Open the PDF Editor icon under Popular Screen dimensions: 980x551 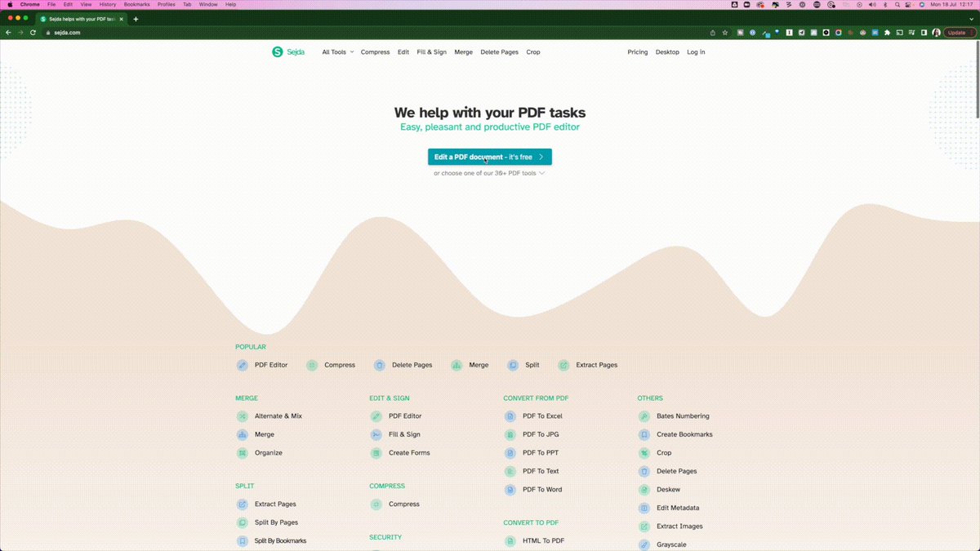pos(243,365)
